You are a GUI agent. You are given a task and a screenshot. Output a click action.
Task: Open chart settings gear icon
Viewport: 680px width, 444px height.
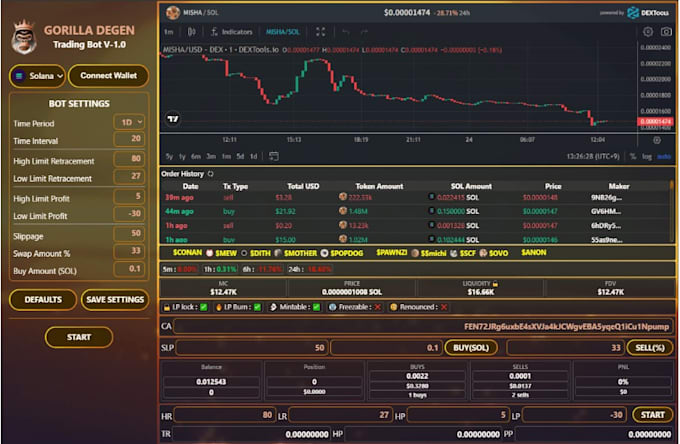(648, 32)
